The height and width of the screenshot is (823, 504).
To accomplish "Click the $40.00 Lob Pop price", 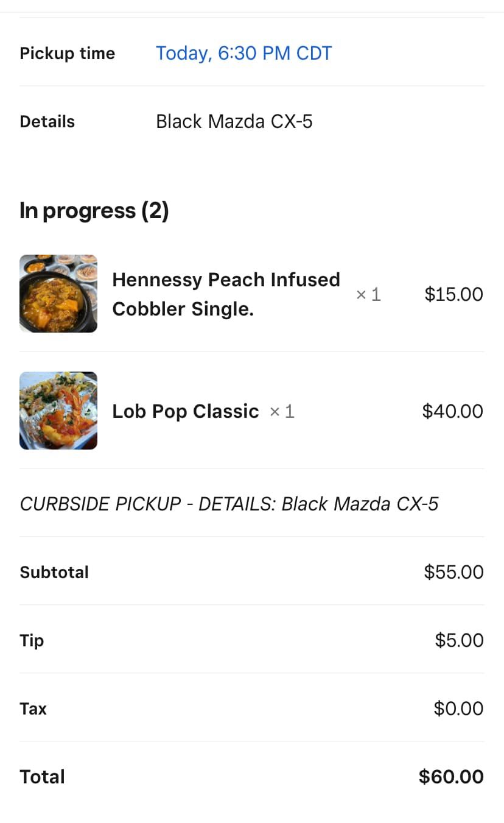I will pos(452,411).
